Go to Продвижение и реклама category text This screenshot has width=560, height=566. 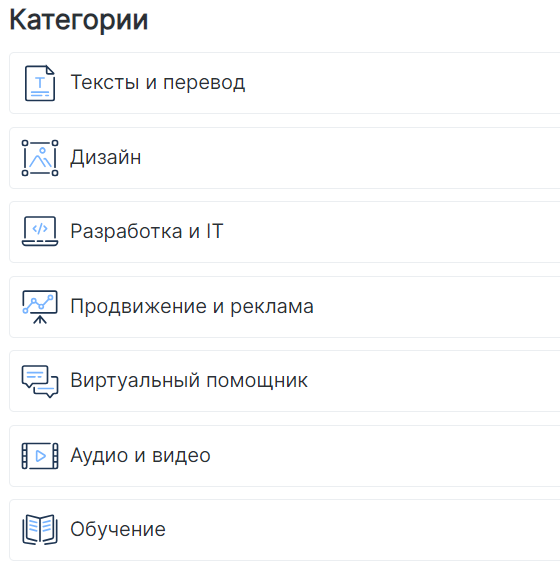pyautogui.click(x=192, y=306)
